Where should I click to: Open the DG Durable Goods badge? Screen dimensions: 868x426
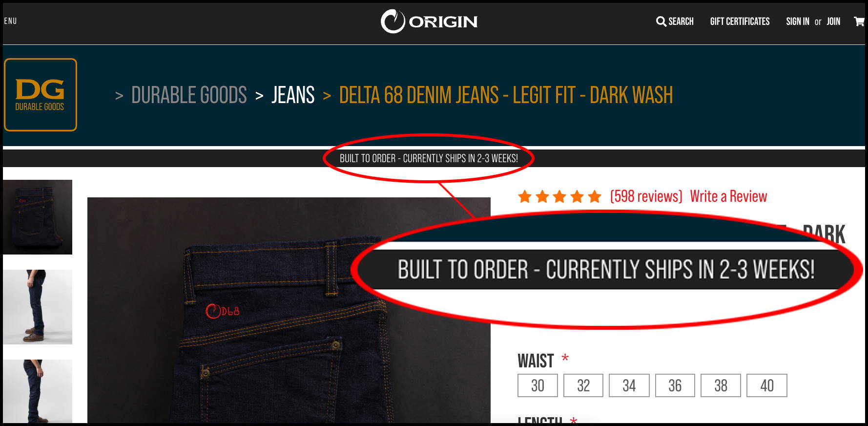point(41,95)
